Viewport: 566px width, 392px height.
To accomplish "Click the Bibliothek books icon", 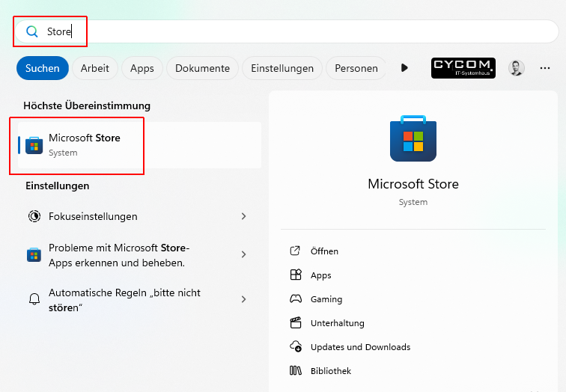I will click(296, 370).
